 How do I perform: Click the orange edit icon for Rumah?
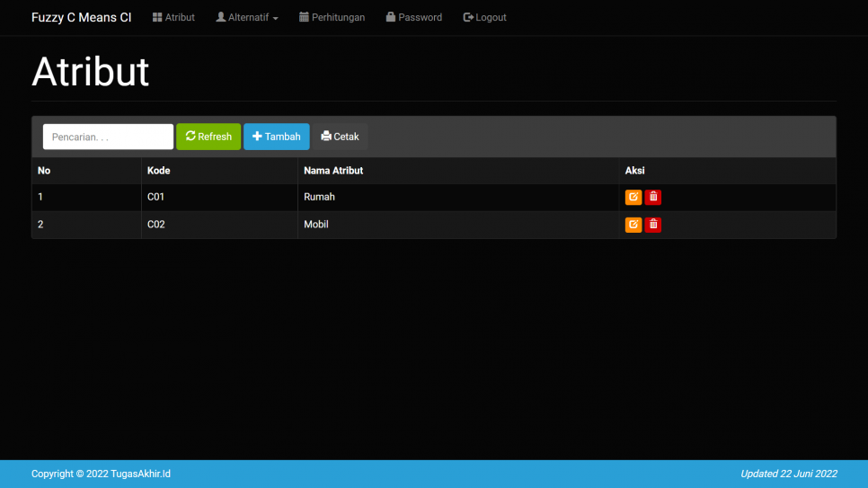pyautogui.click(x=633, y=198)
